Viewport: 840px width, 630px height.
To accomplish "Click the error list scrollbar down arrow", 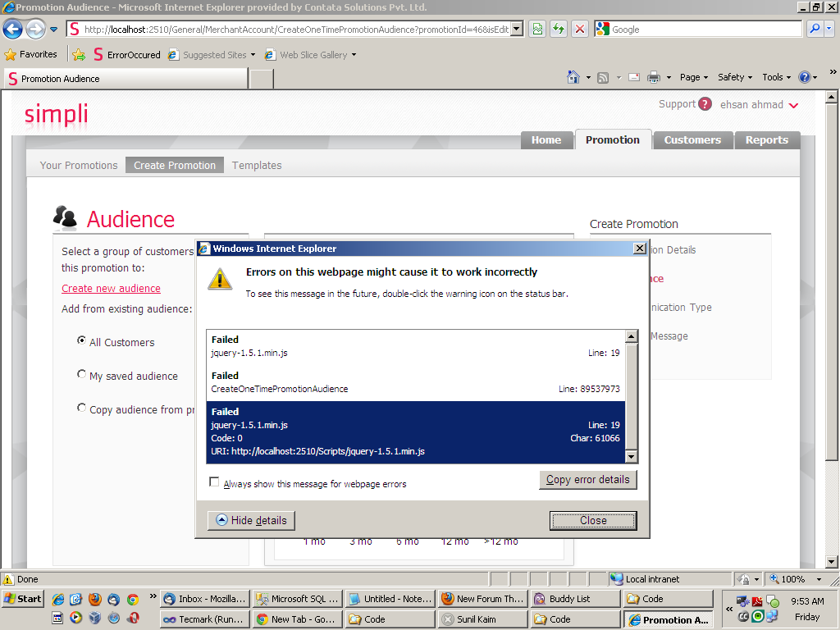I will (631, 456).
